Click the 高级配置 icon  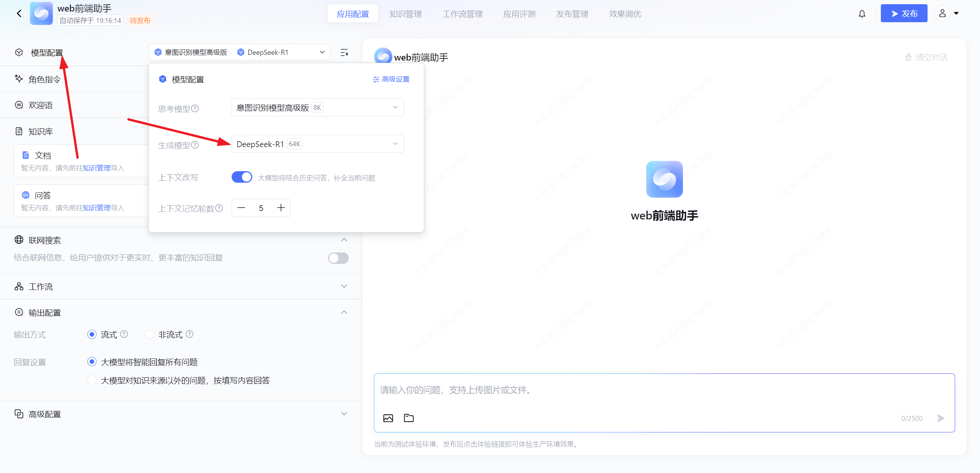pyautogui.click(x=19, y=414)
